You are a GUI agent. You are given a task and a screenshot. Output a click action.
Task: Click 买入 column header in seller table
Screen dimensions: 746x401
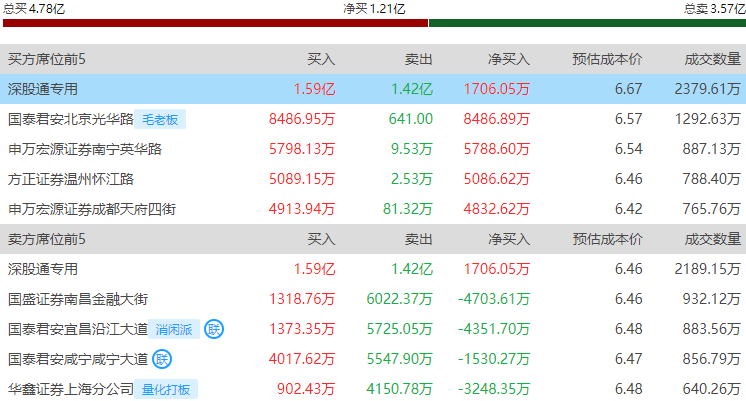321,239
